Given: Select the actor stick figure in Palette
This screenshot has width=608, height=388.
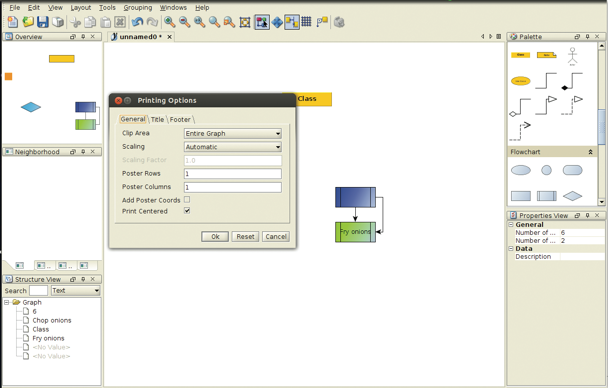Looking at the screenshot, I should tap(572, 56).
